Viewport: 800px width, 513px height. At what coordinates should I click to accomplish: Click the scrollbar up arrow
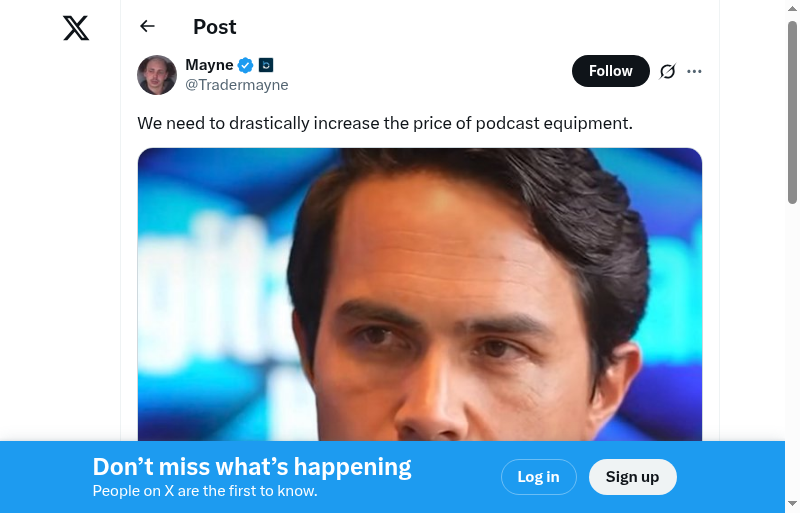(792, 9)
